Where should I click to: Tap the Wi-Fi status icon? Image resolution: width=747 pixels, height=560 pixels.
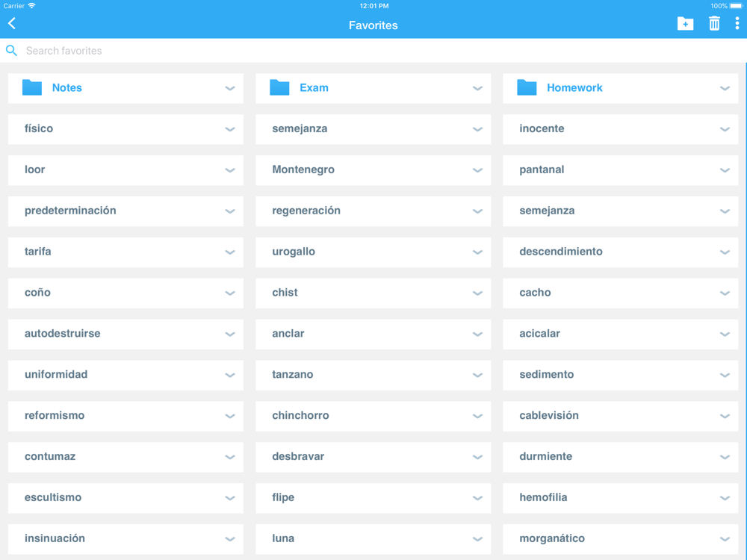point(31,6)
